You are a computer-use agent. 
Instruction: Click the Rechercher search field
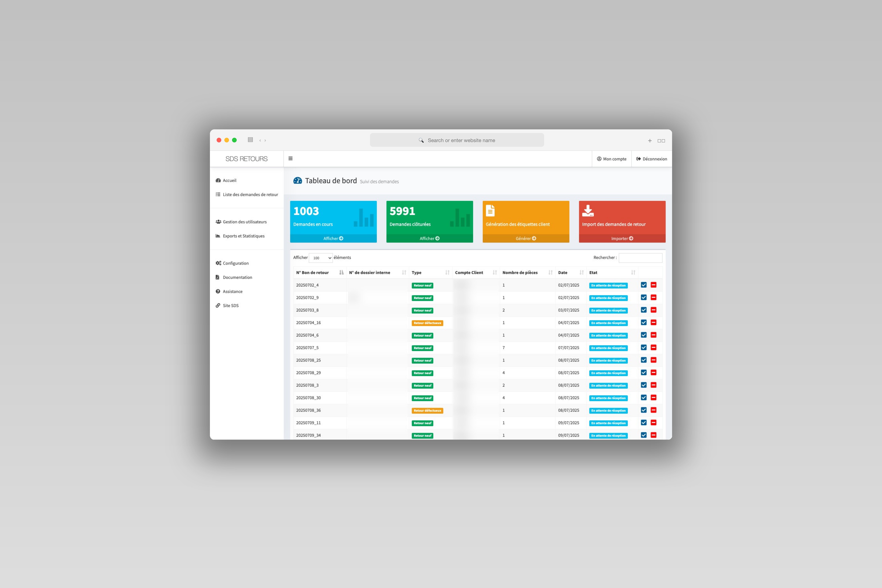point(640,258)
